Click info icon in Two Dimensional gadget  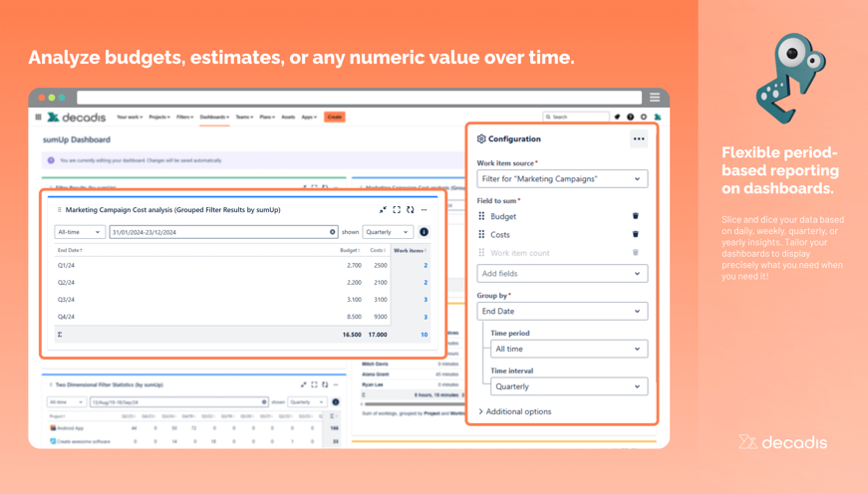[x=336, y=401]
